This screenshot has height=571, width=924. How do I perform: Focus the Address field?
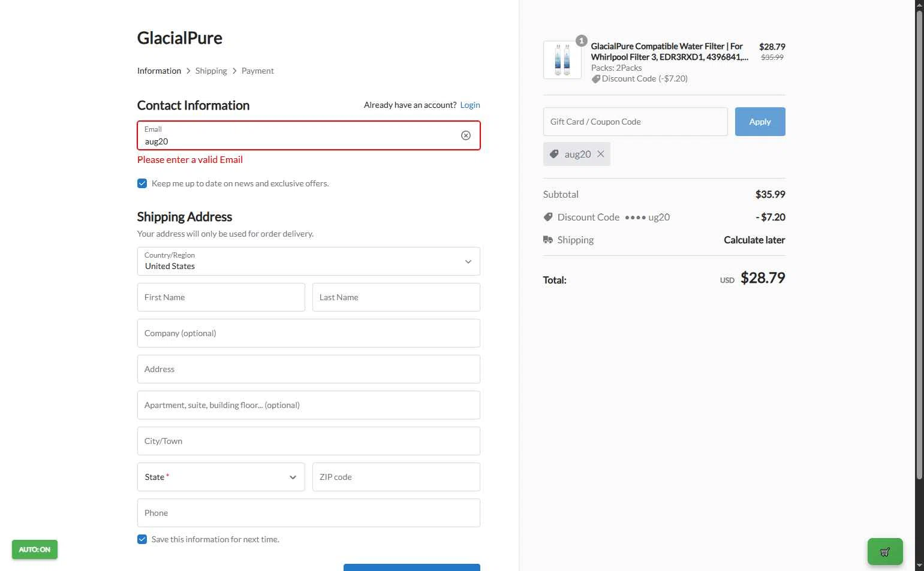pos(309,369)
